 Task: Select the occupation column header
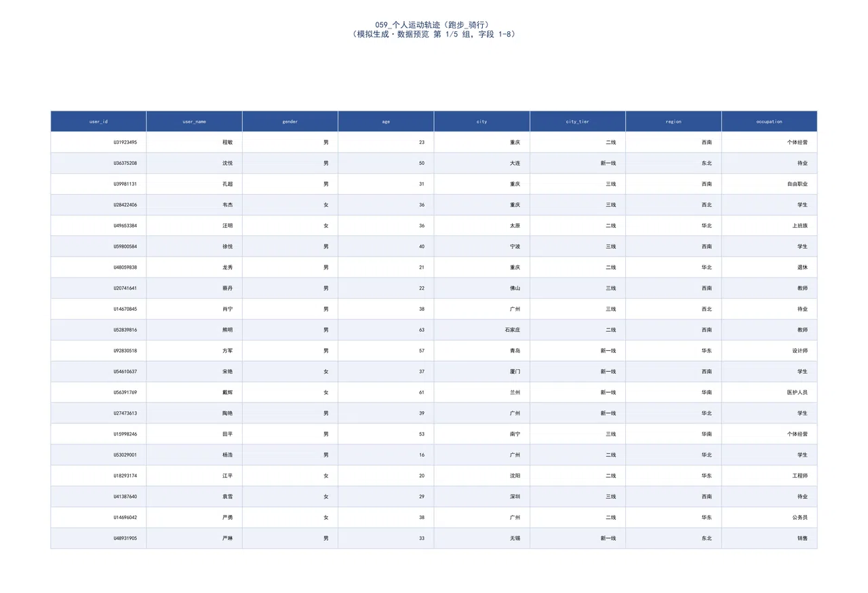point(770,121)
